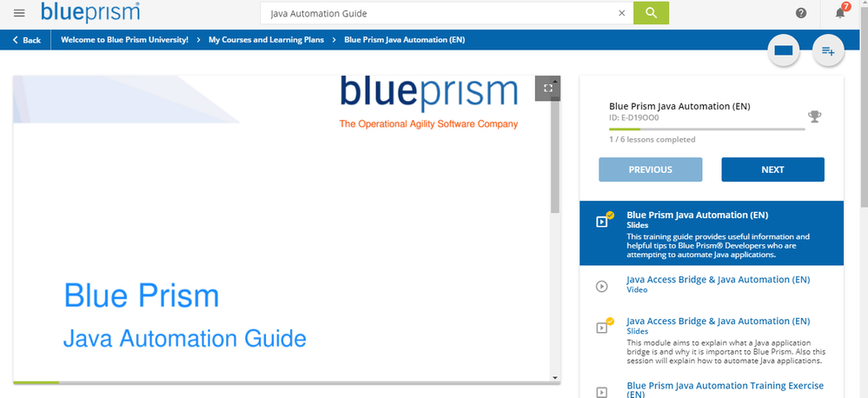868x398 pixels.
Task: Open My Courses and Learning Plans breadcrumb
Action: click(x=266, y=40)
